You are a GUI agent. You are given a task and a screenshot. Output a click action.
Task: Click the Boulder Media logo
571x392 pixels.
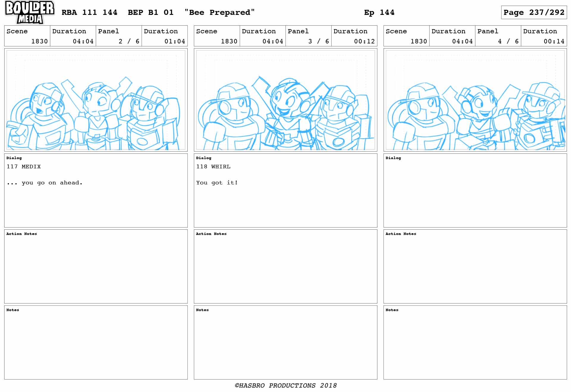[30, 12]
